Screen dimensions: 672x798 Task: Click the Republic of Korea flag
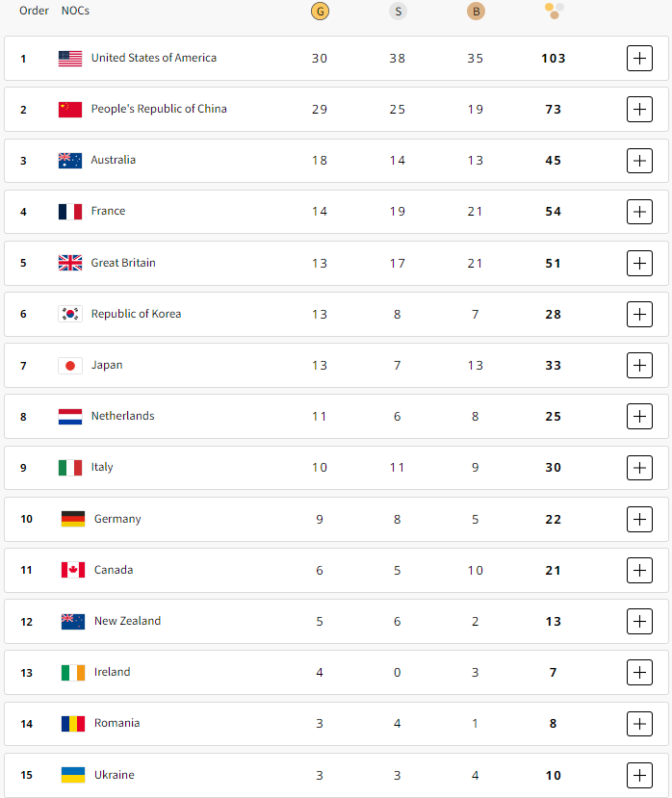(x=70, y=314)
